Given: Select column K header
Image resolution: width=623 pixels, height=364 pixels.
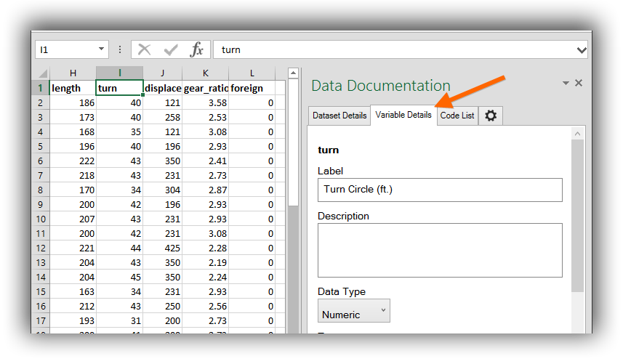Looking at the screenshot, I should pyautogui.click(x=206, y=73).
